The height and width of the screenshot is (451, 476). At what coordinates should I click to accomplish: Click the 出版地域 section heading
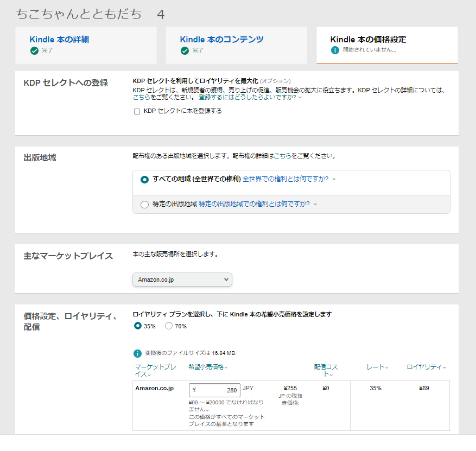[x=40, y=158]
